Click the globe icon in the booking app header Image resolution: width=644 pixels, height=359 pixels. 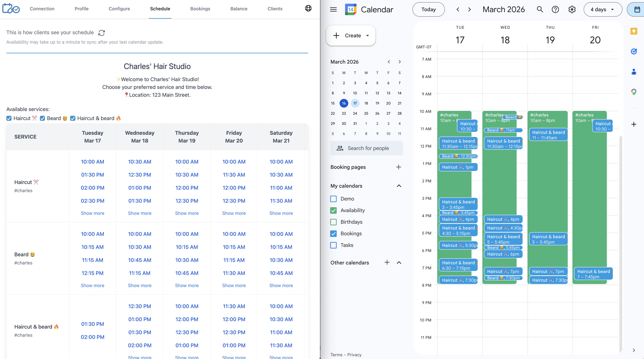pos(308,8)
